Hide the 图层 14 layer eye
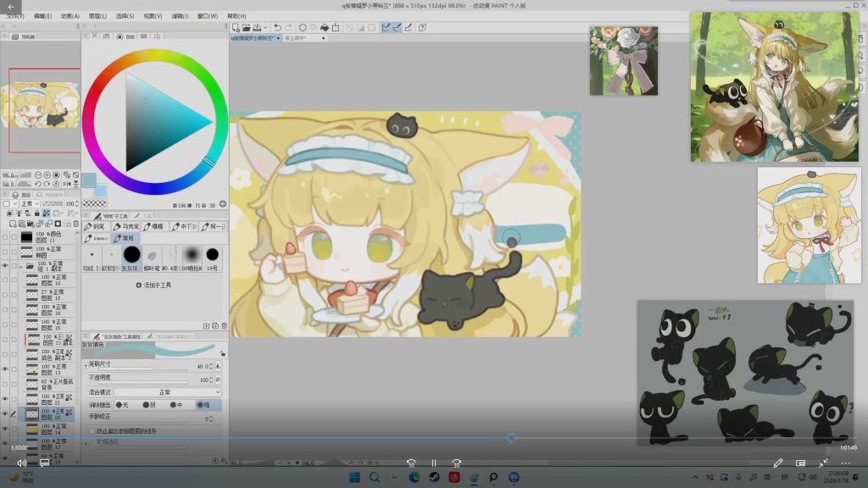The height and width of the screenshot is (488, 868). (x=5, y=429)
